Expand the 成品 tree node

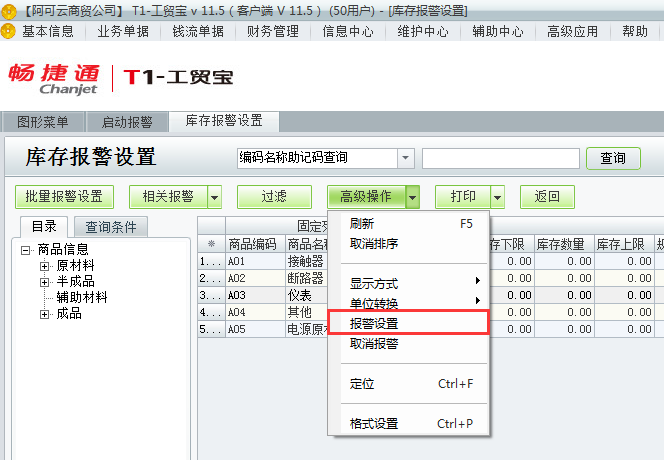44,314
